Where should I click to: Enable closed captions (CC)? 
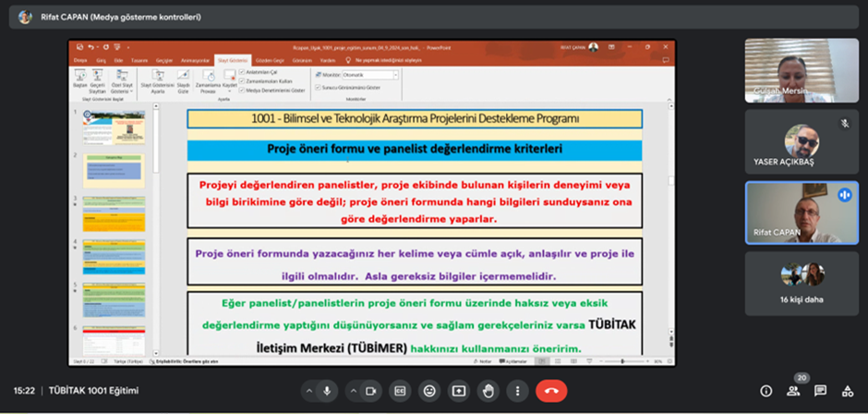(400, 391)
